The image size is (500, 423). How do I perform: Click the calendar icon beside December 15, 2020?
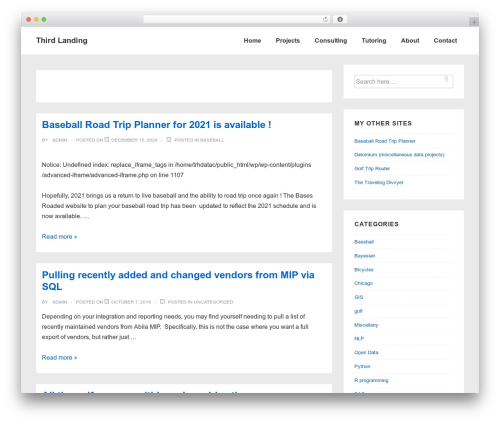click(107, 140)
